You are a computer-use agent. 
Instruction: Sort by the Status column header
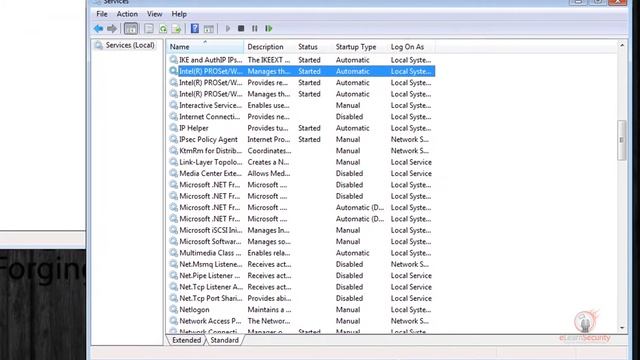tap(313, 47)
